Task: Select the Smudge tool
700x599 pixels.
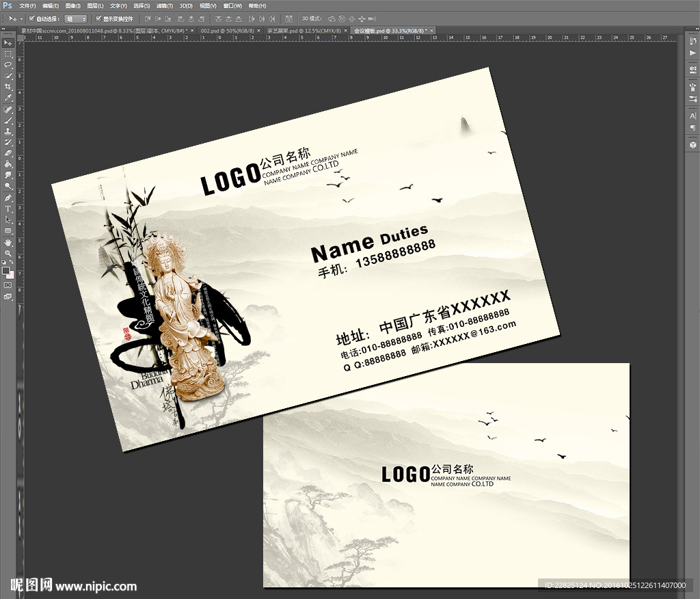Action: pyautogui.click(x=8, y=175)
